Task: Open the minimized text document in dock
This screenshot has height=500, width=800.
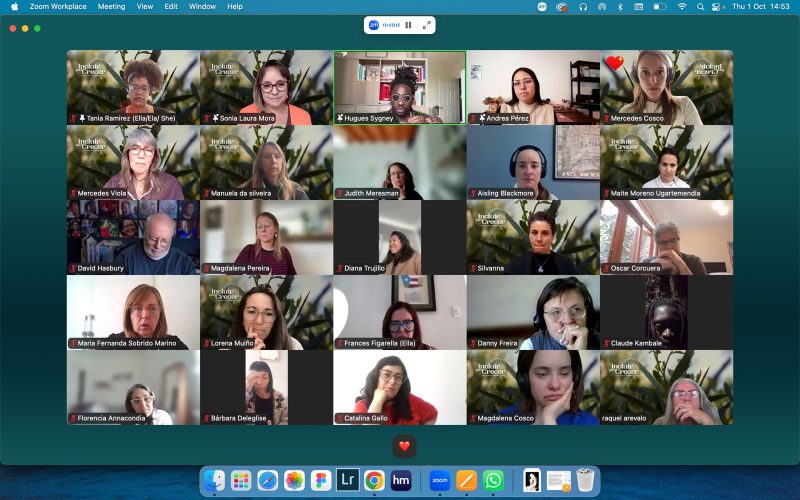Action: 559,481
